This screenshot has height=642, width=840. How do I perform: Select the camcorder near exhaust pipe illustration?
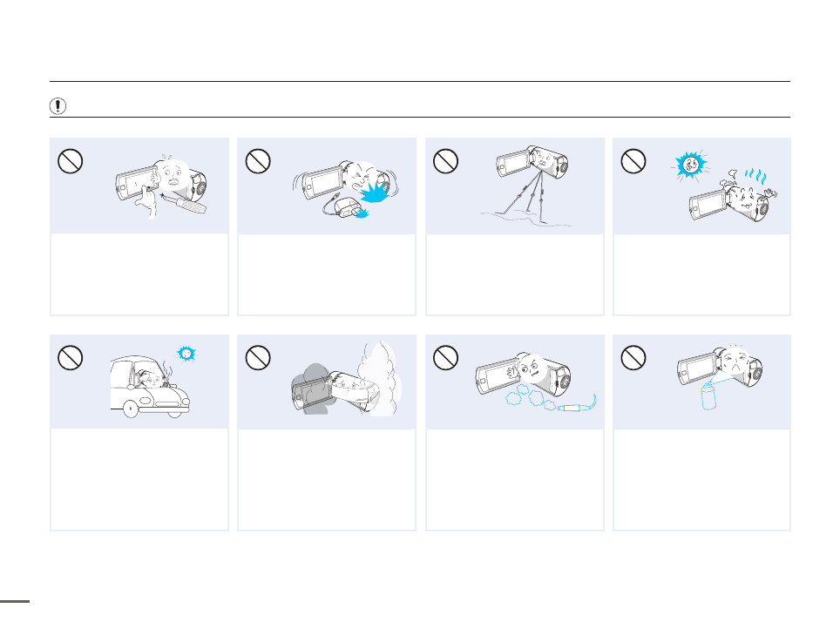click(536, 382)
